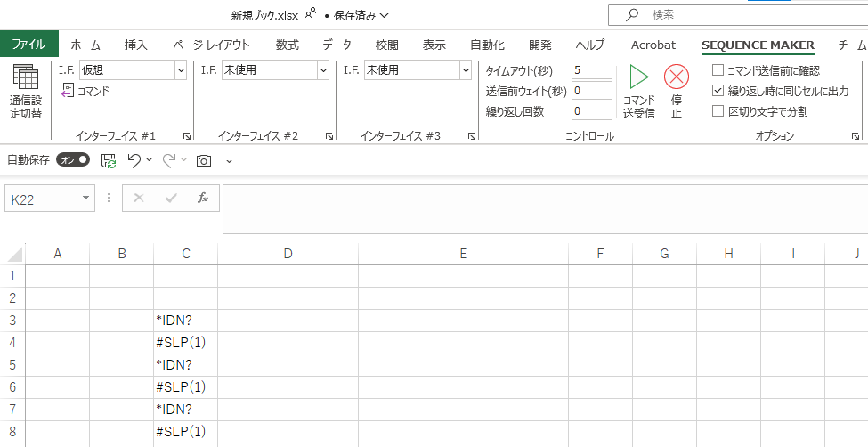The height and width of the screenshot is (447, 868).
Task: Open the I.F. 仮想 dropdown
Action: pos(181,70)
